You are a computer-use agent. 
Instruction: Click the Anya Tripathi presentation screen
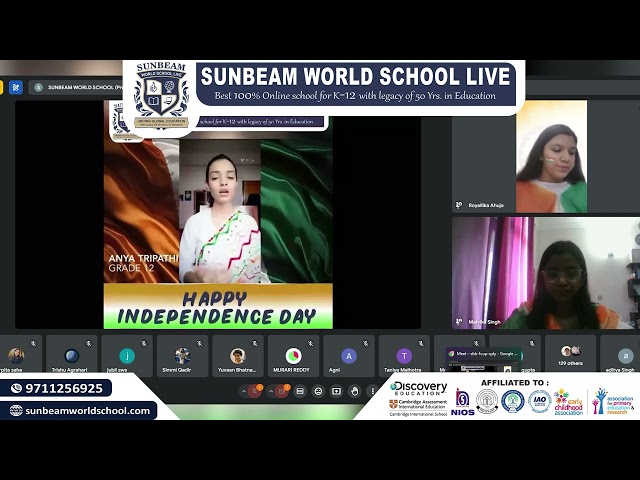click(x=218, y=215)
